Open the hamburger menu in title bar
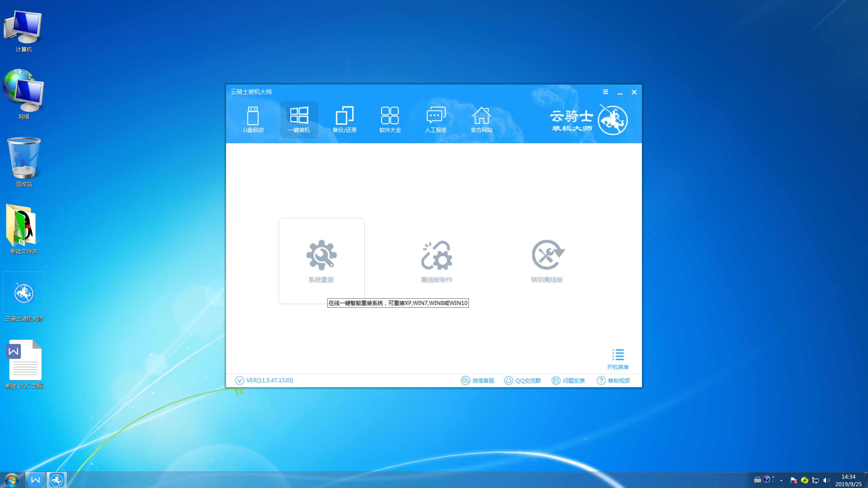The width and height of the screenshot is (868, 488). [606, 92]
